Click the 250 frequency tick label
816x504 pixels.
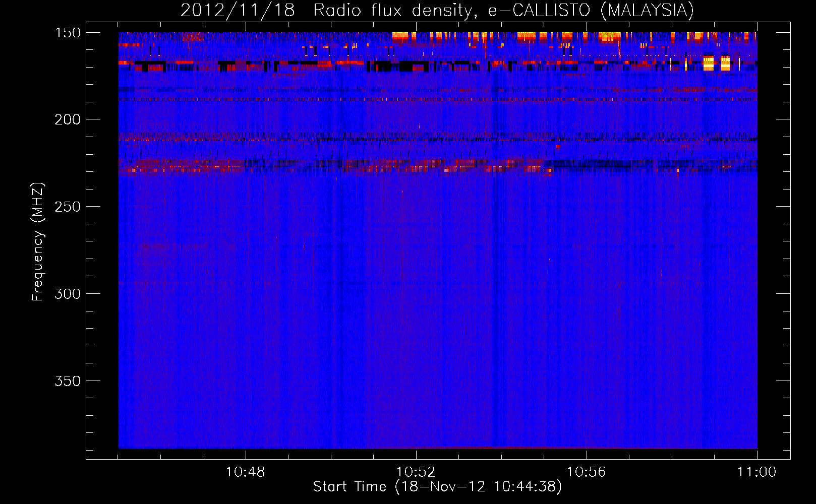click(x=68, y=207)
